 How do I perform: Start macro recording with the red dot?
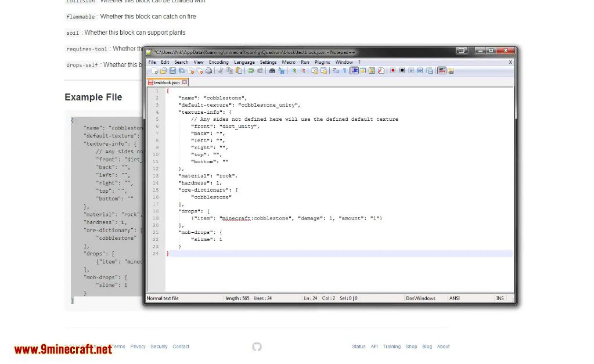(x=393, y=71)
